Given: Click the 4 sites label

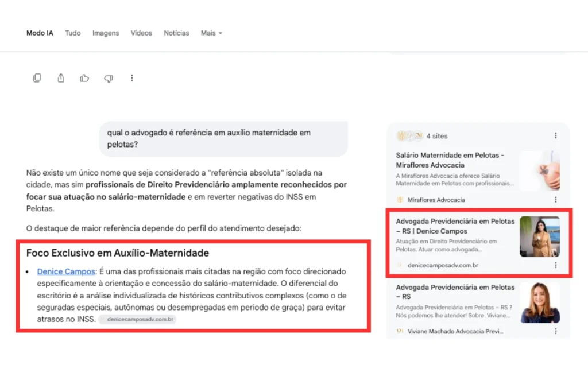Looking at the screenshot, I should [x=437, y=136].
